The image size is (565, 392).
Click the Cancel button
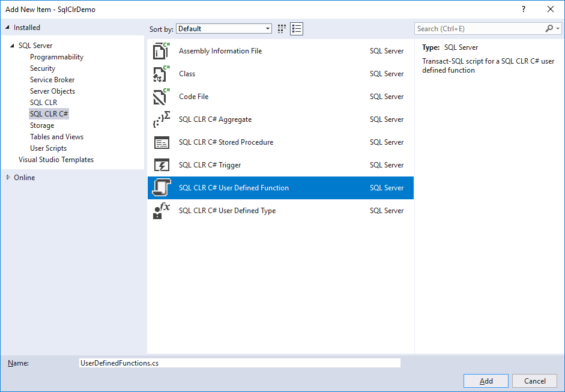(x=535, y=381)
